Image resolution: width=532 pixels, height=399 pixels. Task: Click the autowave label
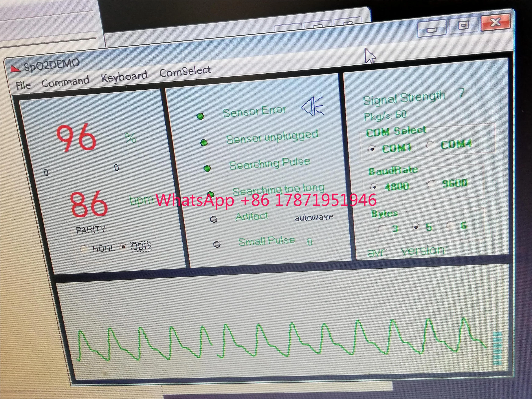(x=314, y=218)
